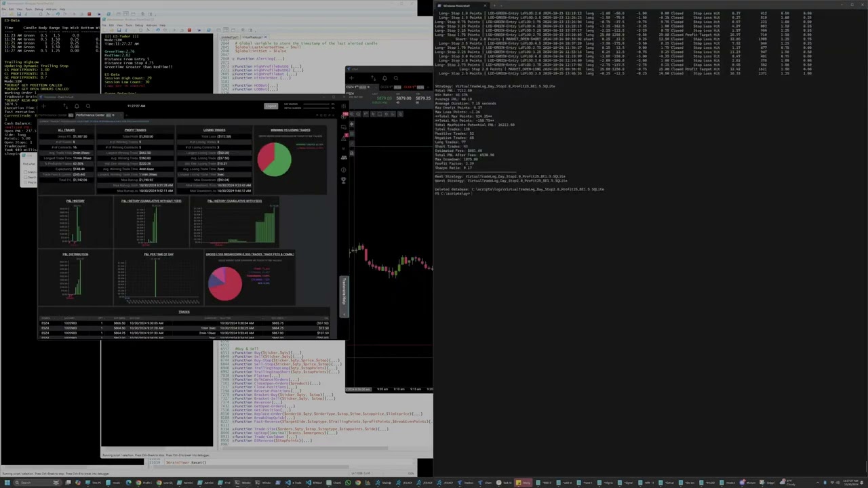868x488 pixels.
Task: Open the Task Sc taskbar item
Action: pos(504,483)
